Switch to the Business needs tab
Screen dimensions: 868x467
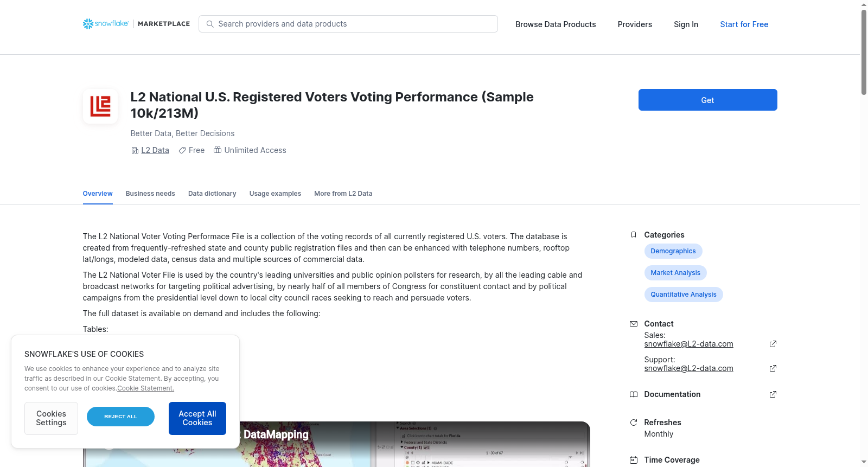[150, 194]
